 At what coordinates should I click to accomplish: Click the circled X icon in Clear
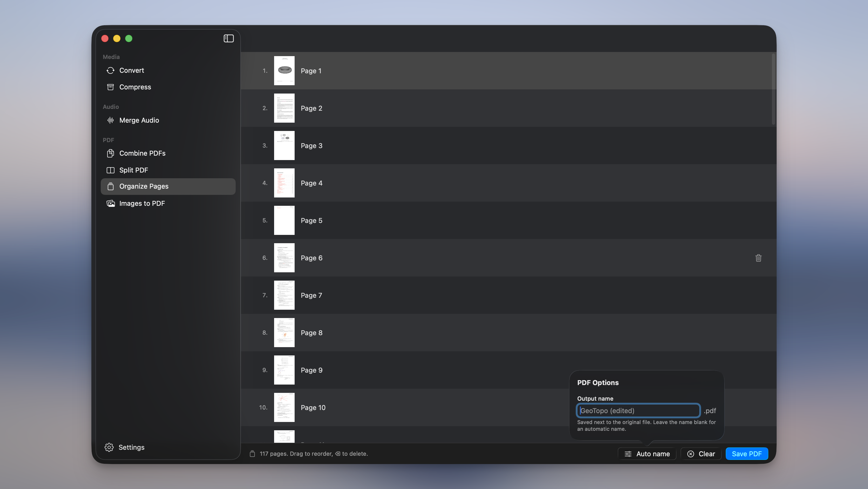coord(690,454)
